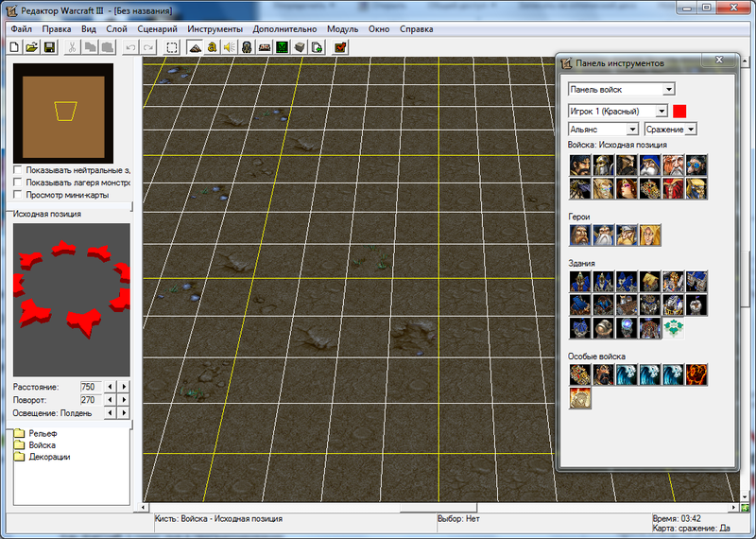This screenshot has height=539, width=756.
Task: Check Просмотр мини-карты option
Action: pyautogui.click(x=18, y=195)
